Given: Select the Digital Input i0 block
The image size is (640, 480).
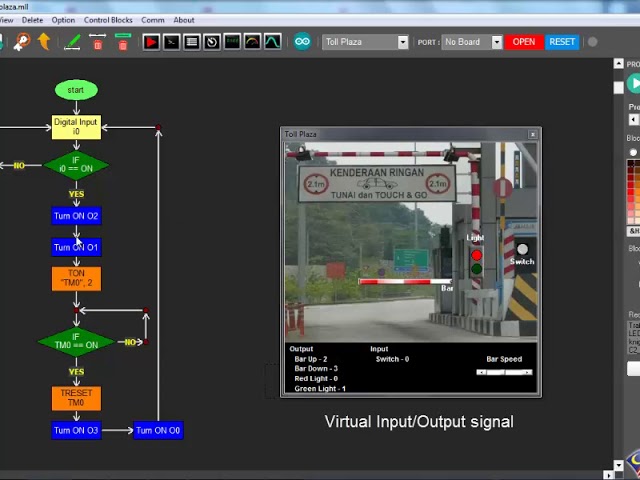Looking at the screenshot, I should (x=76, y=127).
